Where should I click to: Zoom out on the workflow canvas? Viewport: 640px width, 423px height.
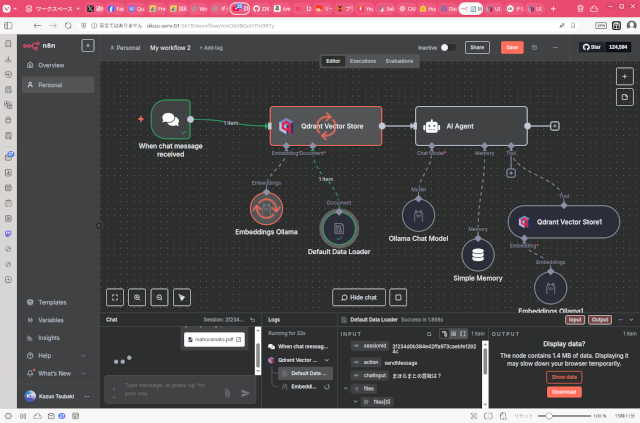pyautogui.click(x=159, y=297)
